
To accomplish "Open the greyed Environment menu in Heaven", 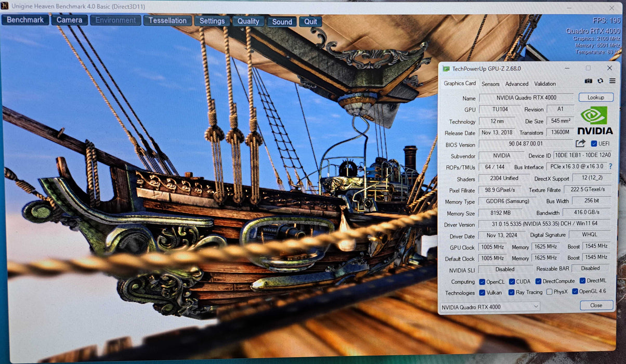I will coord(115,20).
